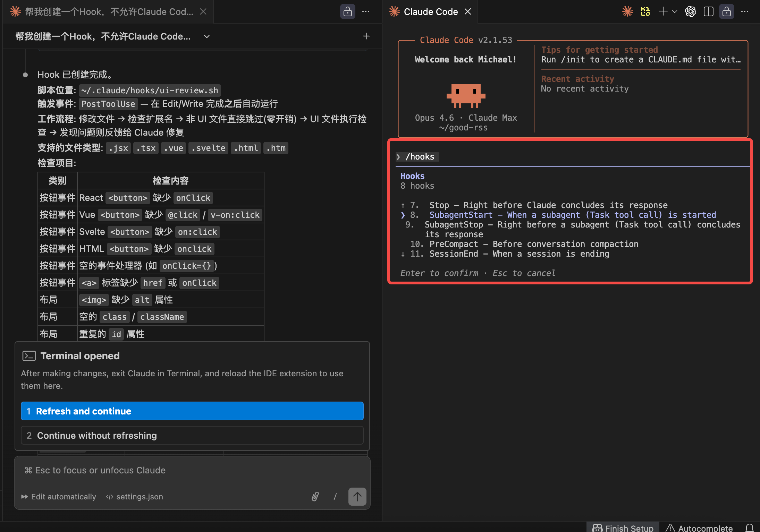
Task: Click the Claude Code pixel mascot
Action: tap(466, 96)
